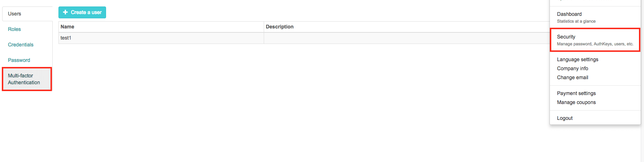Open Multi-factor Authentication tab
Viewport: 644px width, 162px height.
(24, 79)
